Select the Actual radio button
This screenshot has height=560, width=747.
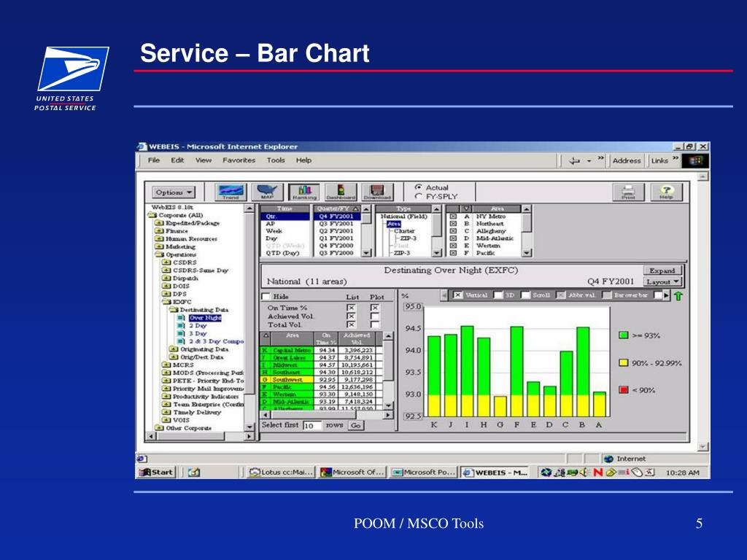coord(418,187)
